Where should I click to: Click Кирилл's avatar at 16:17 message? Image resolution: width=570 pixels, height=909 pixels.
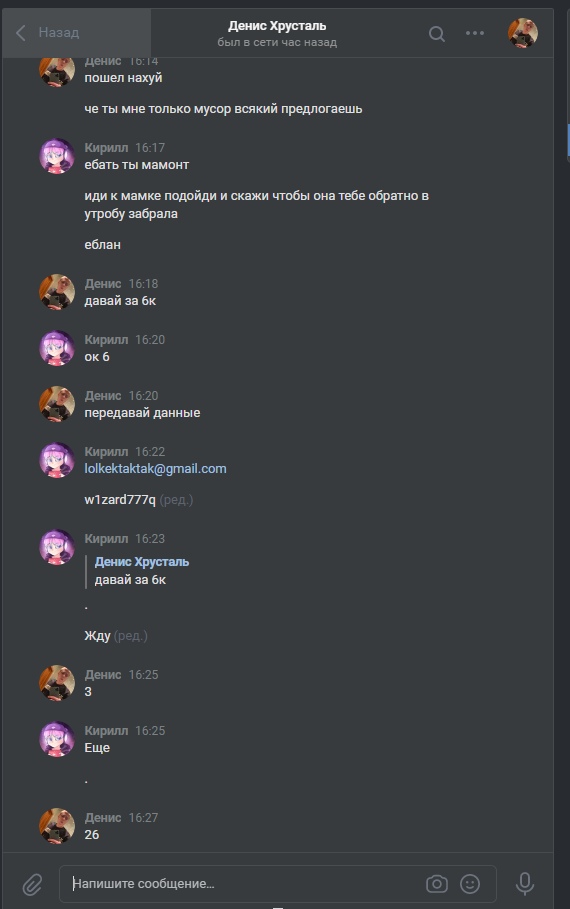coord(57,156)
